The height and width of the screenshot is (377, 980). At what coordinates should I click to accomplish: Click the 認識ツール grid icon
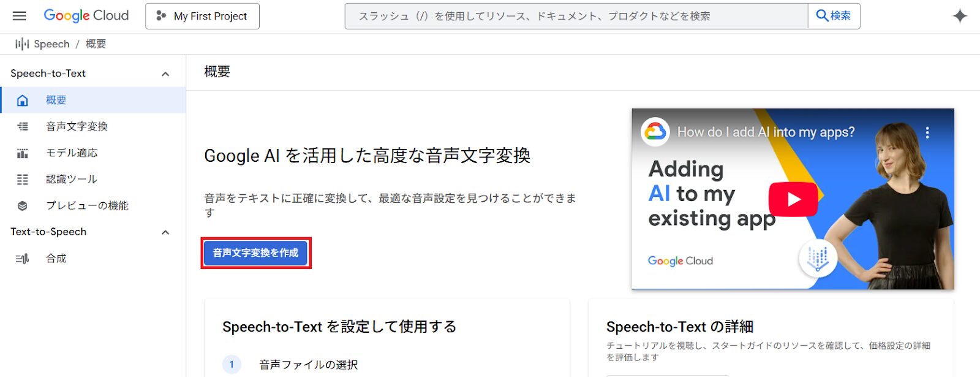point(23,179)
